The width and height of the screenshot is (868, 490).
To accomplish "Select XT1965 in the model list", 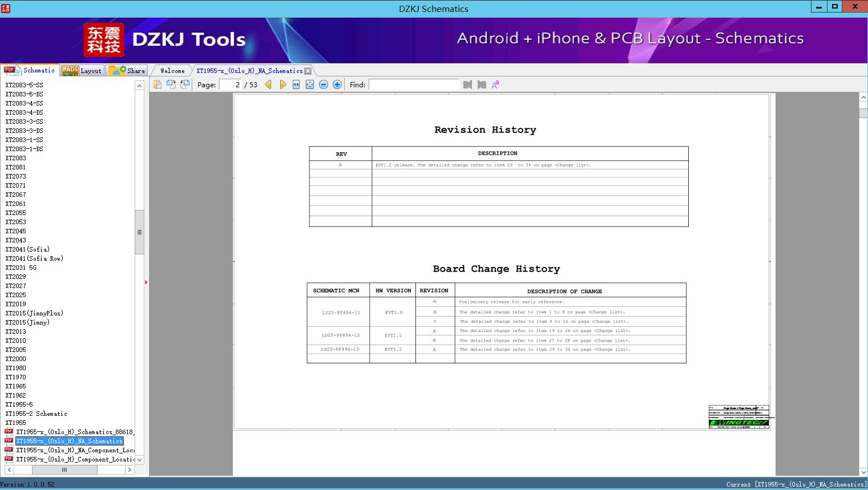I will 16,386.
